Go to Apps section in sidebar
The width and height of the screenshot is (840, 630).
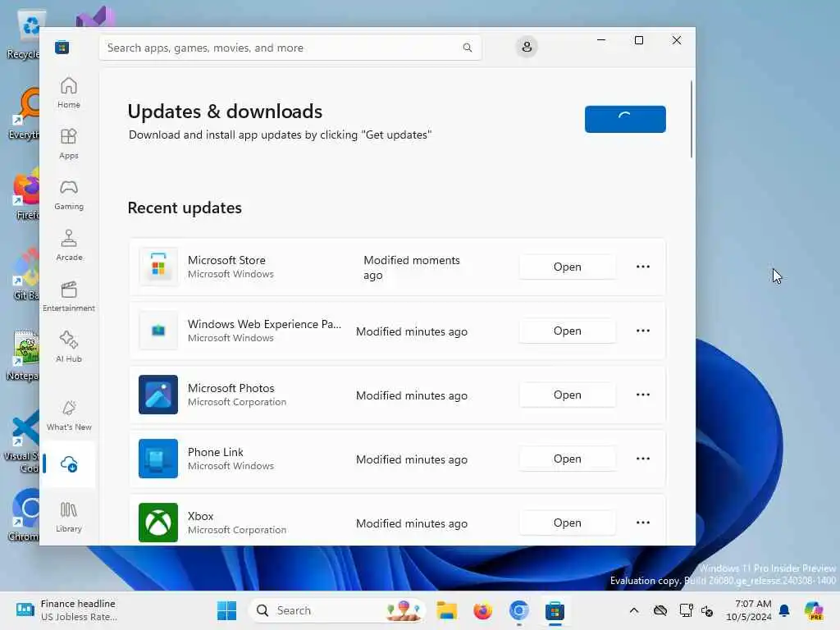[69, 144]
